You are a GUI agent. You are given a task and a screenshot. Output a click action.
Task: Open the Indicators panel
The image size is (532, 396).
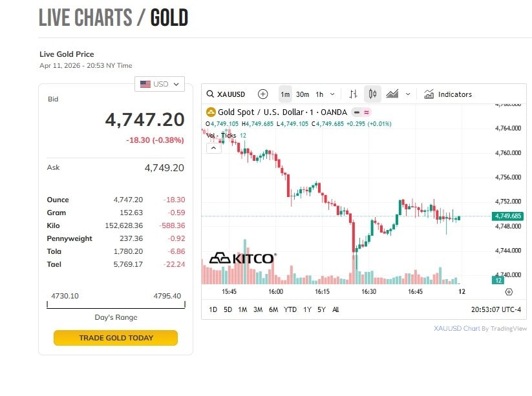click(448, 94)
